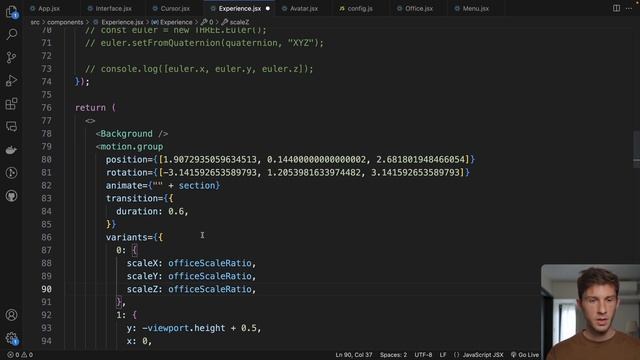Open the Source Control view icon
Viewport: 640px width, 360px height.
tap(11, 57)
